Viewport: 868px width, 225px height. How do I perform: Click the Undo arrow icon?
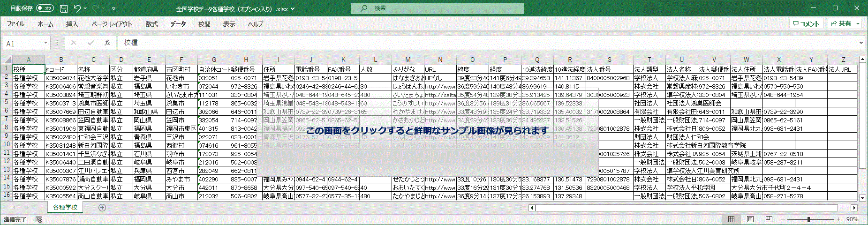click(x=77, y=8)
